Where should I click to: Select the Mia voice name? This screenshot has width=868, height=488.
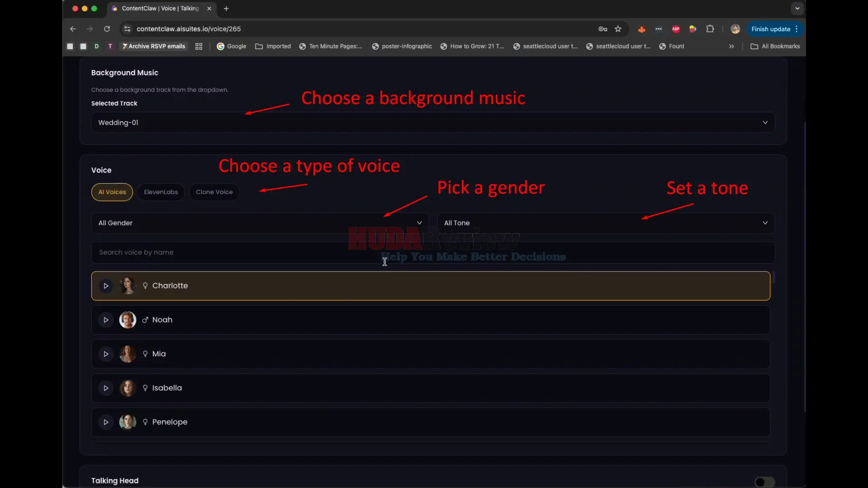(x=159, y=354)
